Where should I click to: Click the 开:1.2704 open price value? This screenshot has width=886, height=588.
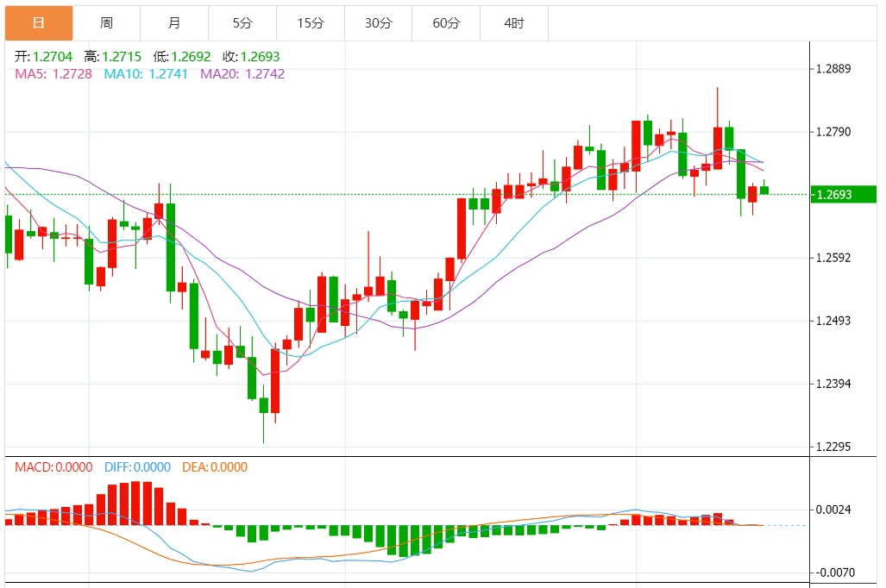(43, 57)
